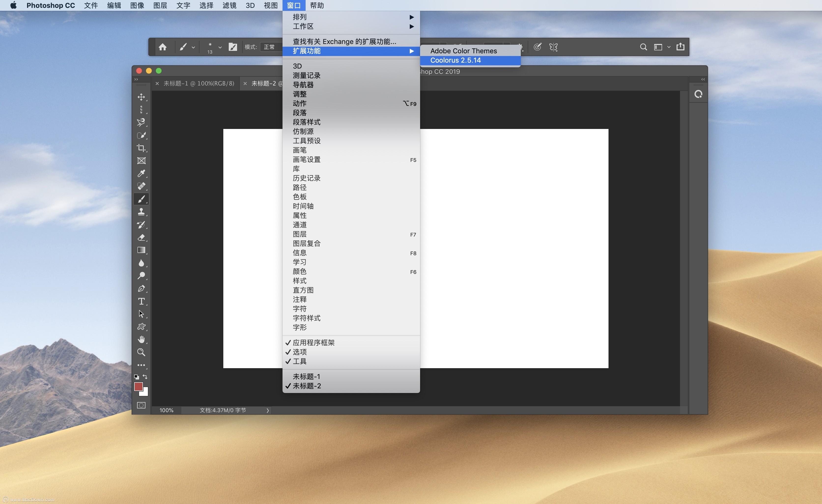Select the Path Selection tool
Viewport: 822px width, 504px height.
point(141,314)
